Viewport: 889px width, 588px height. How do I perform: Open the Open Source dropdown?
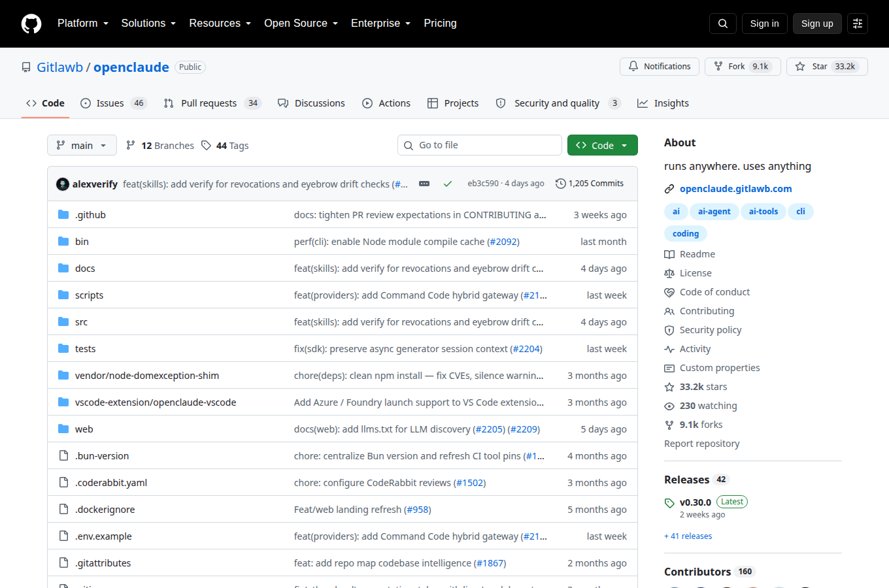301,24
